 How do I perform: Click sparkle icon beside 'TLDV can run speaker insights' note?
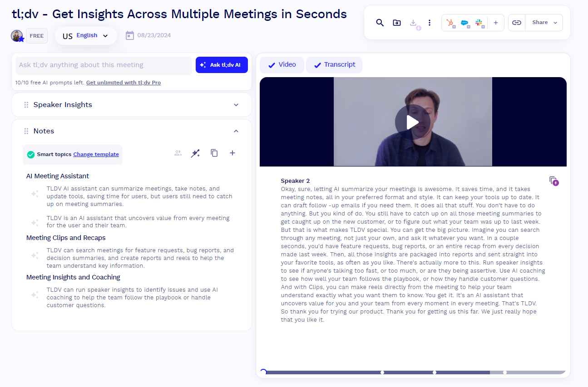tap(35, 295)
